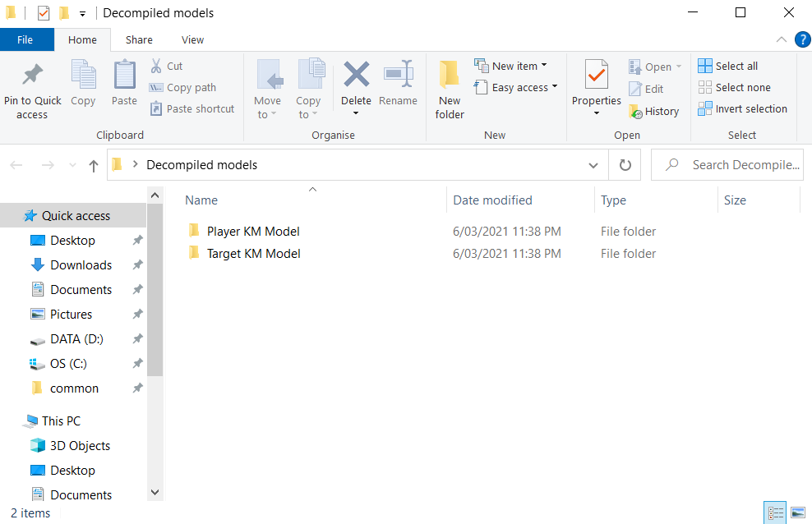The height and width of the screenshot is (524, 812).
Task: Go up one folder level with the arrow
Action: (94, 165)
